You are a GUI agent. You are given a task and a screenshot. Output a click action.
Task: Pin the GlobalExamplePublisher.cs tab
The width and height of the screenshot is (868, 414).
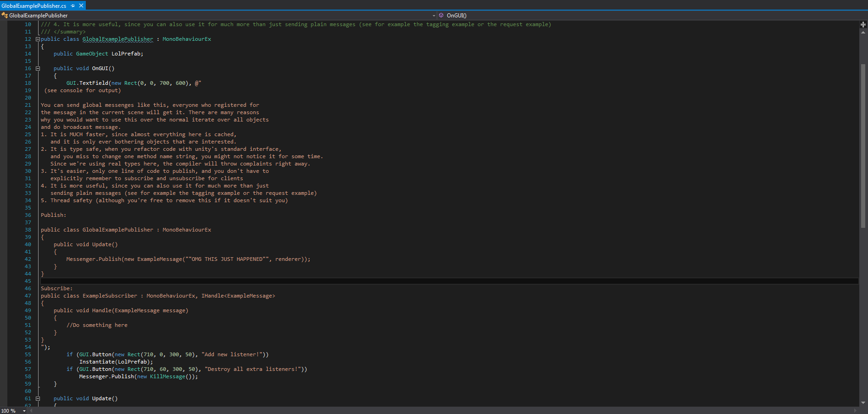(x=72, y=6)
